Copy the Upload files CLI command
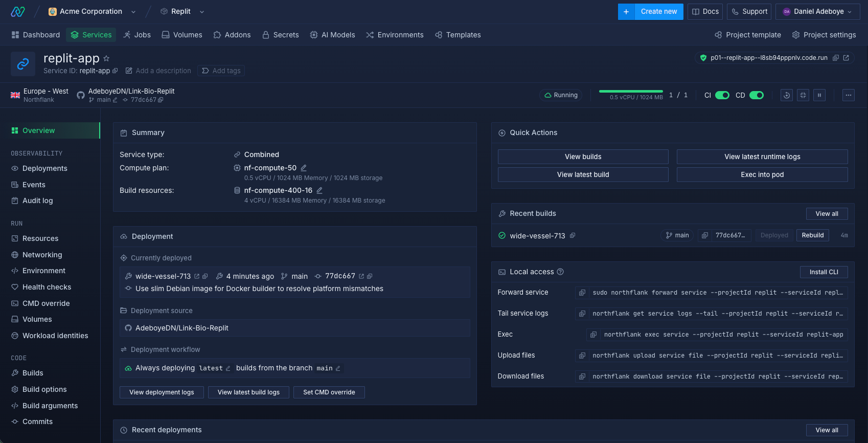 (x=582, y=356)
